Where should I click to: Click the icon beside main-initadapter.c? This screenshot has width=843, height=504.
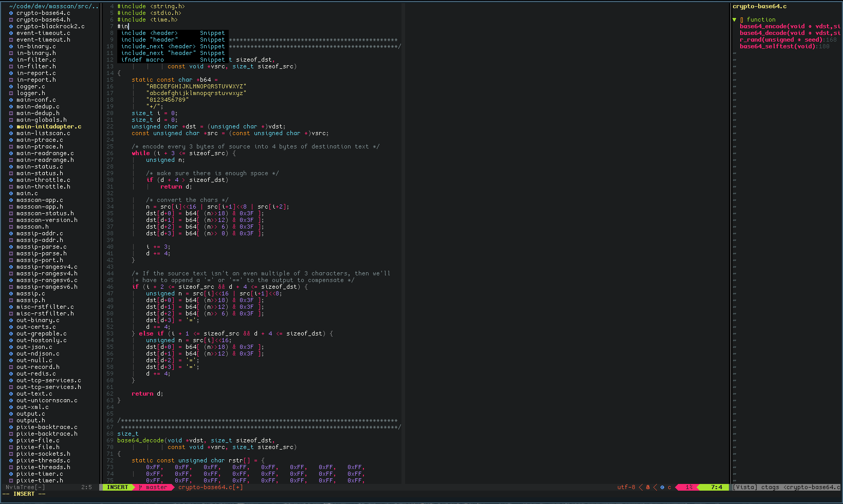11,126
